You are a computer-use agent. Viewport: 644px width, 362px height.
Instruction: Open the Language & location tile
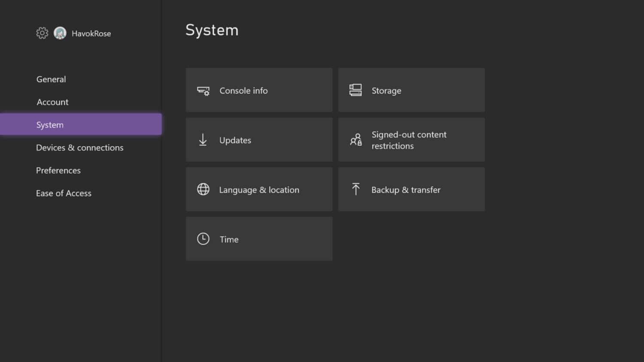(259, 189)
